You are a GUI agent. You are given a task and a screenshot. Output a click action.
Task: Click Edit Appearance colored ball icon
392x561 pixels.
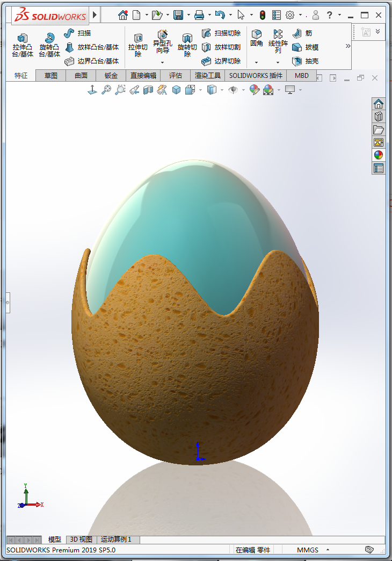[x=255, y=90]
